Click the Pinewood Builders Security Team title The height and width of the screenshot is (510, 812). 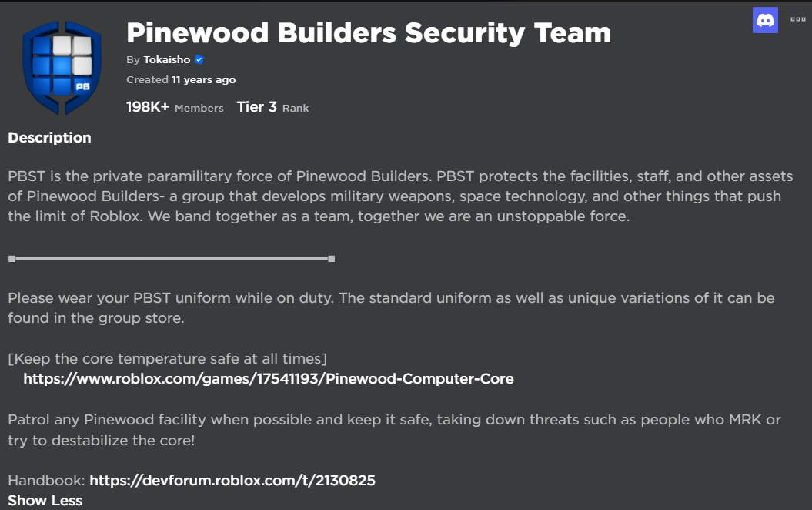point(368,32)
